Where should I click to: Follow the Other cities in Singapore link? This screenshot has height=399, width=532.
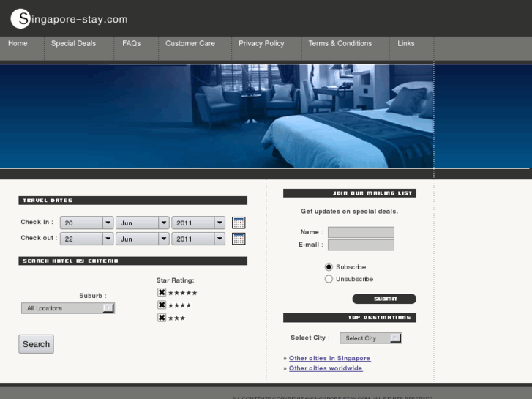[x=329, y=358]
